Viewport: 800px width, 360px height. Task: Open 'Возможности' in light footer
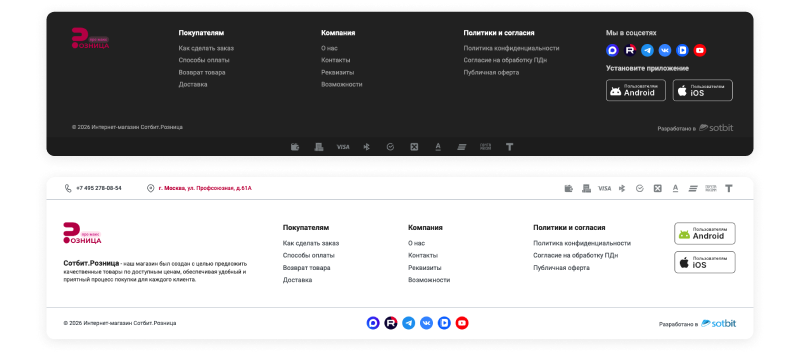click(x=429, y=280)
